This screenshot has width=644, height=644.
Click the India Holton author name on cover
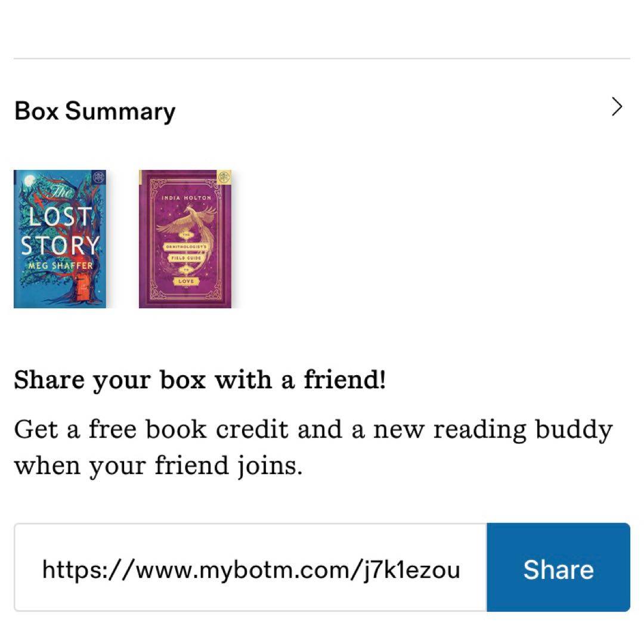coord(186,197)
